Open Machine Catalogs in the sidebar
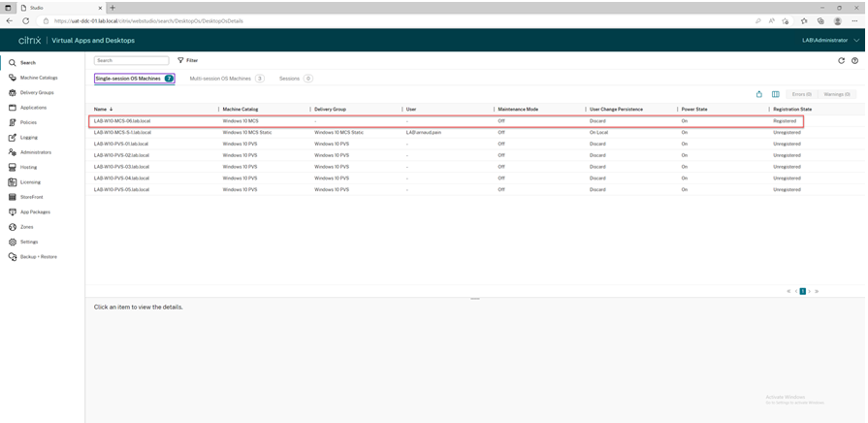This screenshot has width=868, height=423. pos(39,78)
